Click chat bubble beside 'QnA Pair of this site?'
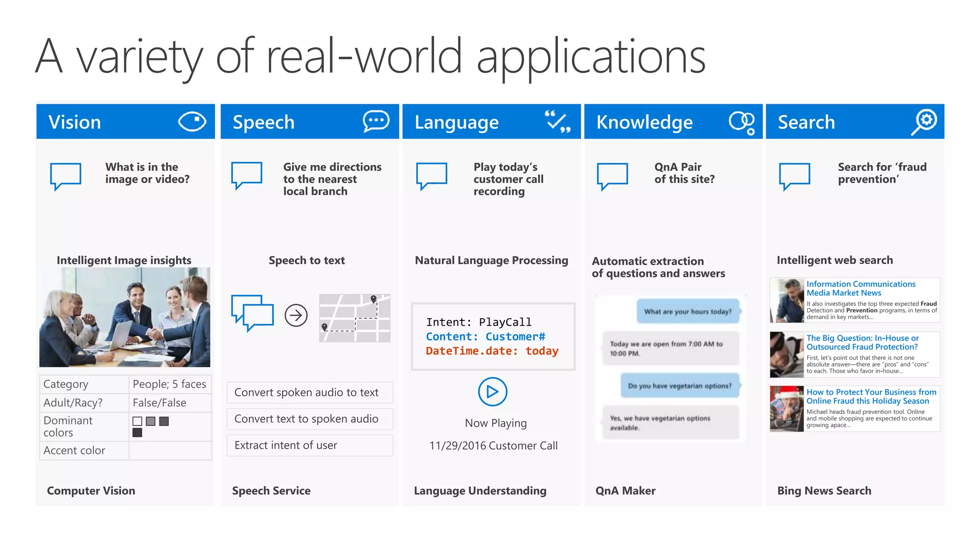Screen dimensions: 980x551 [612, 176]
